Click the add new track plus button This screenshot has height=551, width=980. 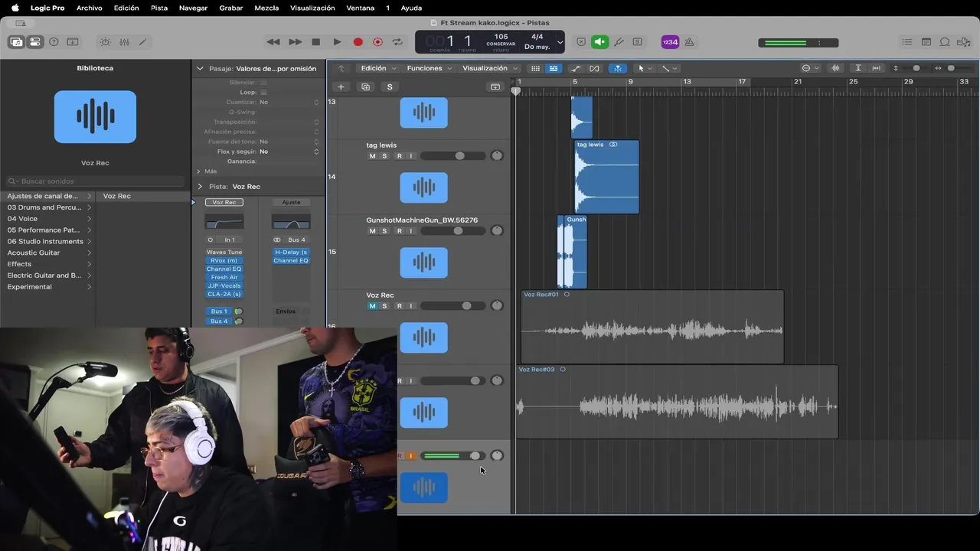(341, 86)
